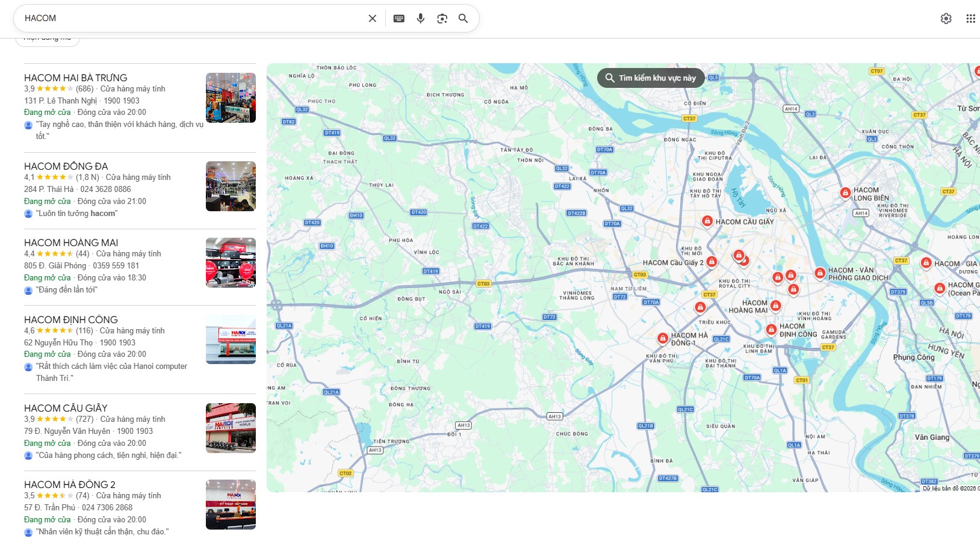Click the address '79 Đ. Nguyễn Văn Huyên'
The image size is (980, 544).
(67, 431)
